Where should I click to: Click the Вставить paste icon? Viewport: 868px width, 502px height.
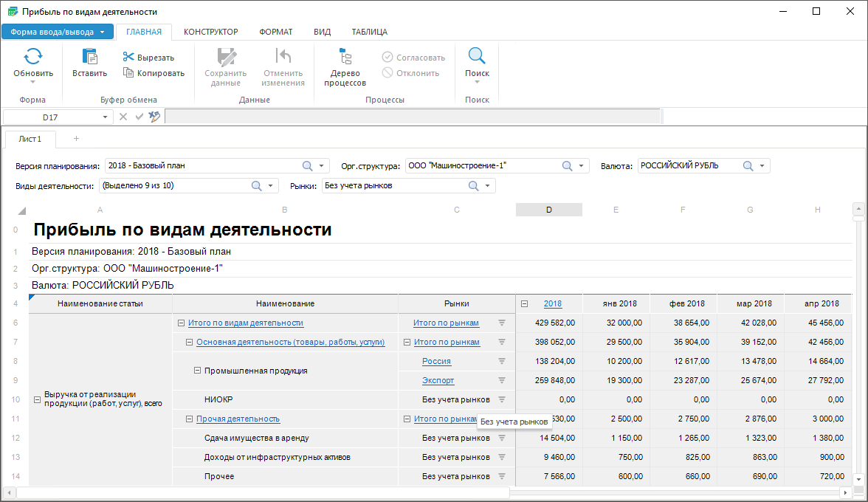(89, 57)
